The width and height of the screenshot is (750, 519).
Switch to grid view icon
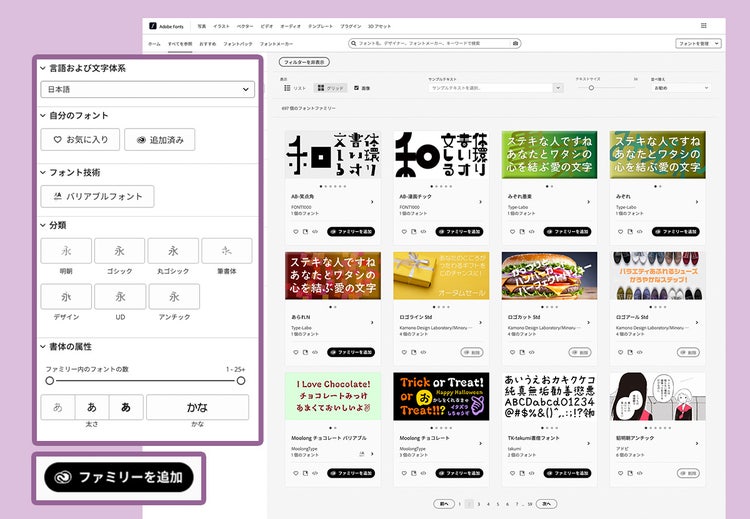(321, 88)
